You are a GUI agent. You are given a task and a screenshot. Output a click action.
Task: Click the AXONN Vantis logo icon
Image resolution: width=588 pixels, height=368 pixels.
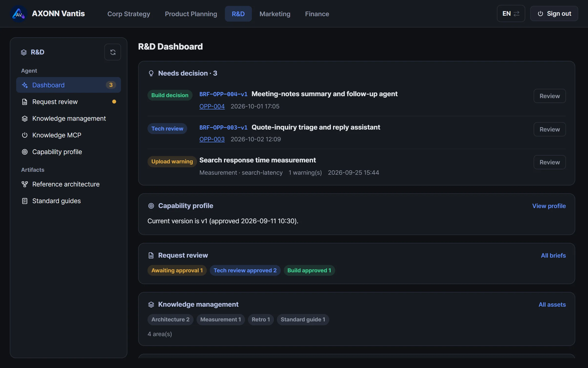coord(19,14)
